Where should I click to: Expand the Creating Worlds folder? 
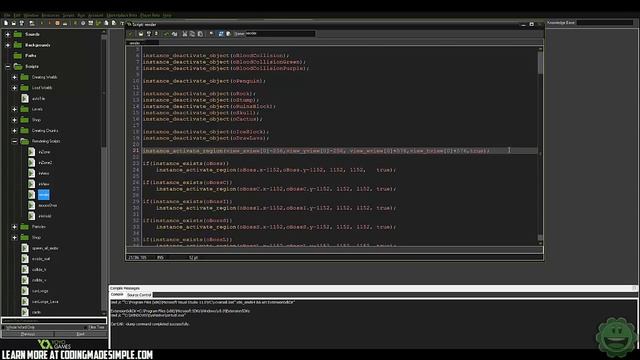pos(15,77)
